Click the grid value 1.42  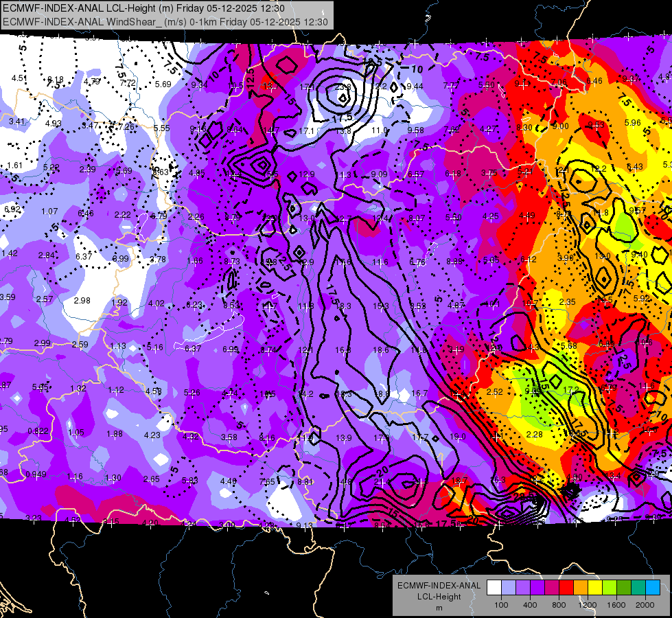click(10, 253)
